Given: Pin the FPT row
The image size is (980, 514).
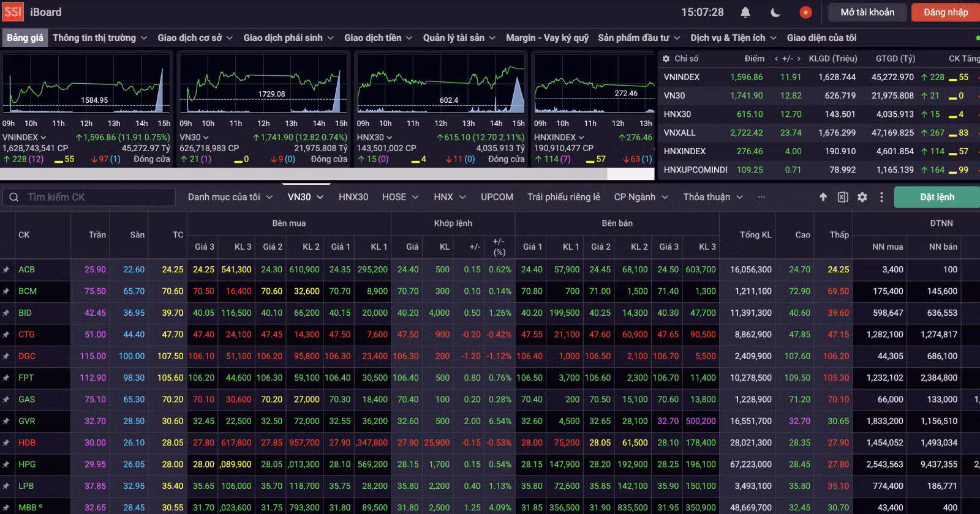Looking at the screenshot, I should pyautogui.click(x=6, y=378).
